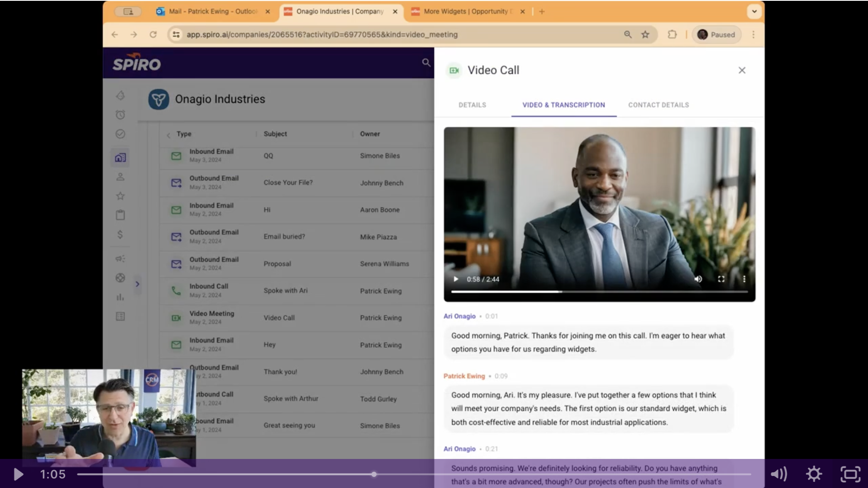Go forward in browser history
Image resolution: width=868 pixels, height=488 pixels.
(134, 34)
